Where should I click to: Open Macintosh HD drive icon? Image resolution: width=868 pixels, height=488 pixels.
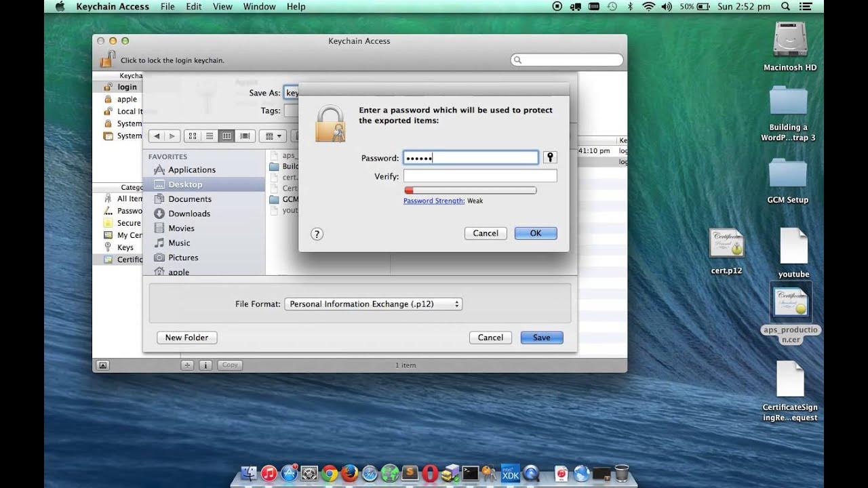790,46
